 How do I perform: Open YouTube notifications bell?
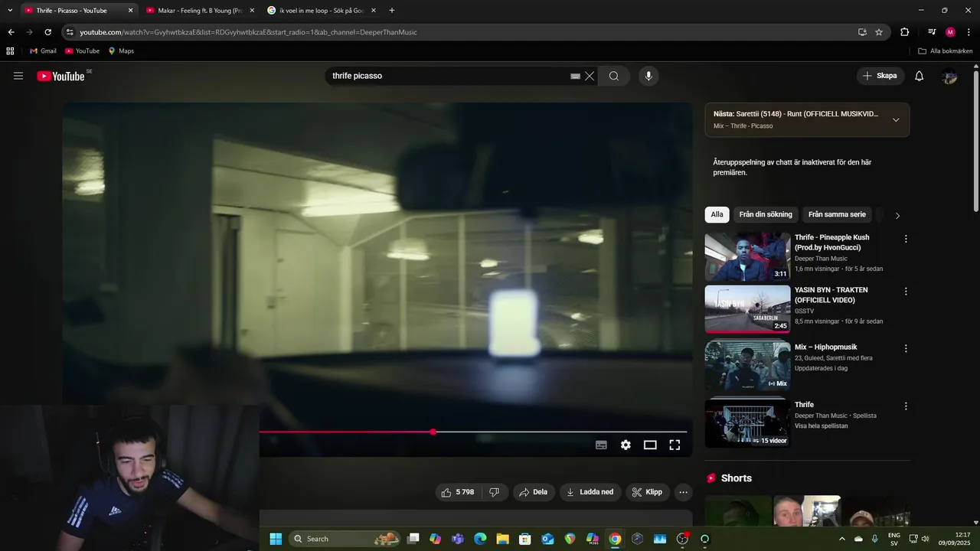click(x=920, y=76)
